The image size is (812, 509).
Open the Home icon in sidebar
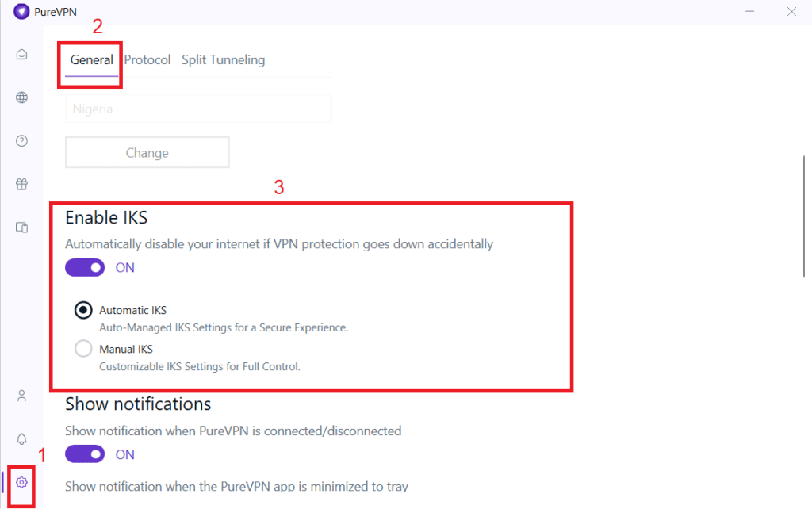[x=21, y=55]
